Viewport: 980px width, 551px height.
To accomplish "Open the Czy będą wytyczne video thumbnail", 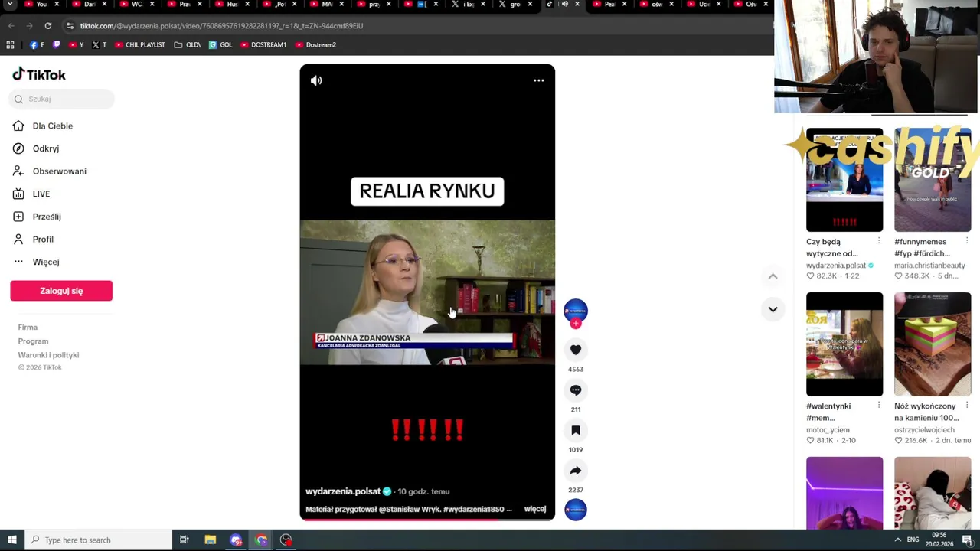I will coord(844,180).
